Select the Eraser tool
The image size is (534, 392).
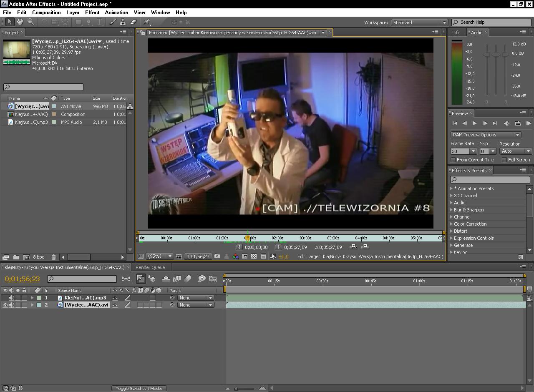pos(133,22)
